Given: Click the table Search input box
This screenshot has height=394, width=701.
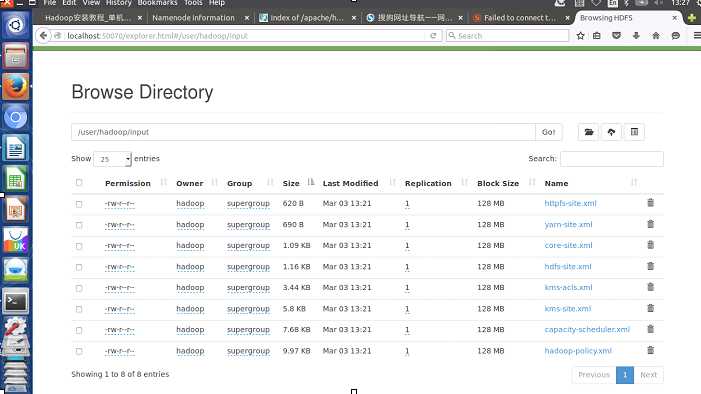Looking at the screenshot, I should click(x=612, y=159).
